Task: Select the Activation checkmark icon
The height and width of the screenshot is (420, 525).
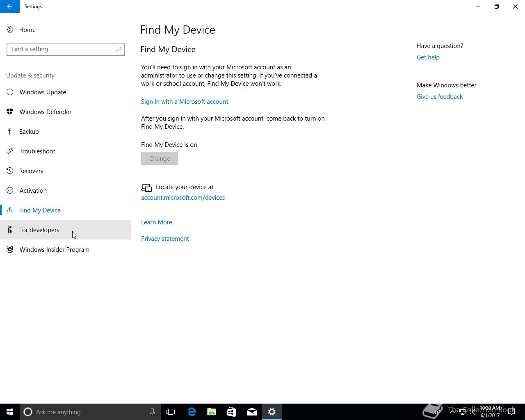Action: click(x=10, y=190)
